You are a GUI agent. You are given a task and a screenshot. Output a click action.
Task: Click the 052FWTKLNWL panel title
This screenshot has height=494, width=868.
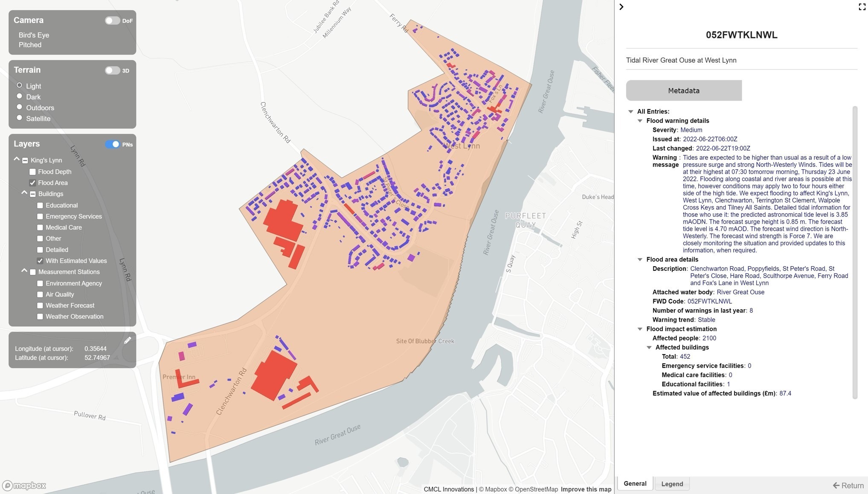[x=741, y=35]
